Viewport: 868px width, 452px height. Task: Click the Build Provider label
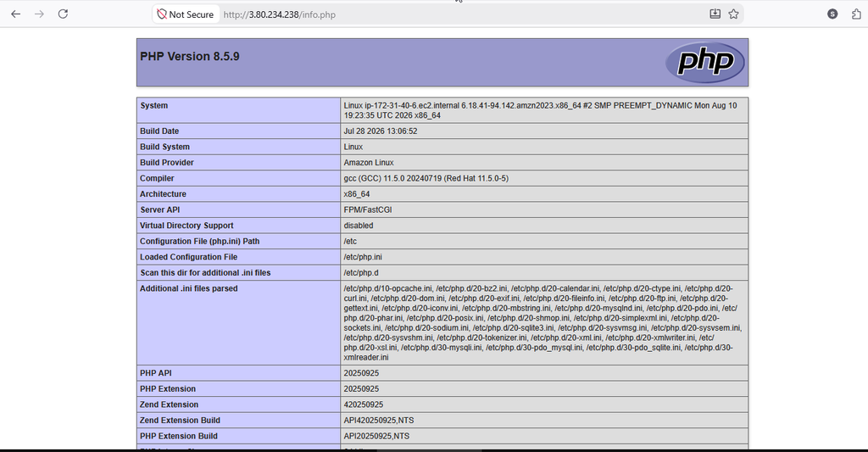pyautogui.click(x=167, y=163)
